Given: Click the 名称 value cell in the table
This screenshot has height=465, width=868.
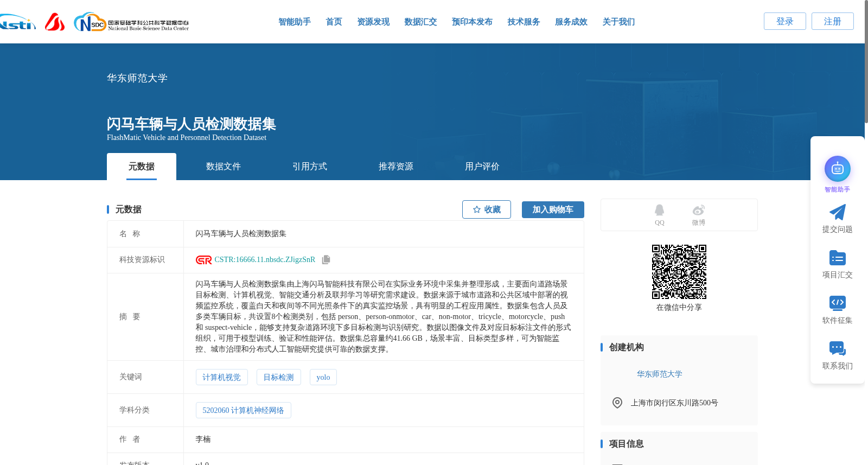Looking at the screenshot, I should 384,234.
